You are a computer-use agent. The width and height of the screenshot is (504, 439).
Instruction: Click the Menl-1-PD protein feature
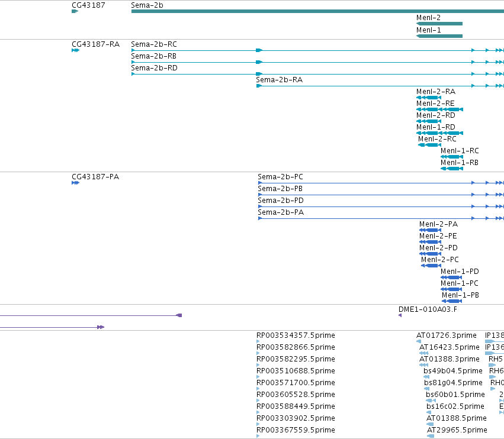(451, 277)
